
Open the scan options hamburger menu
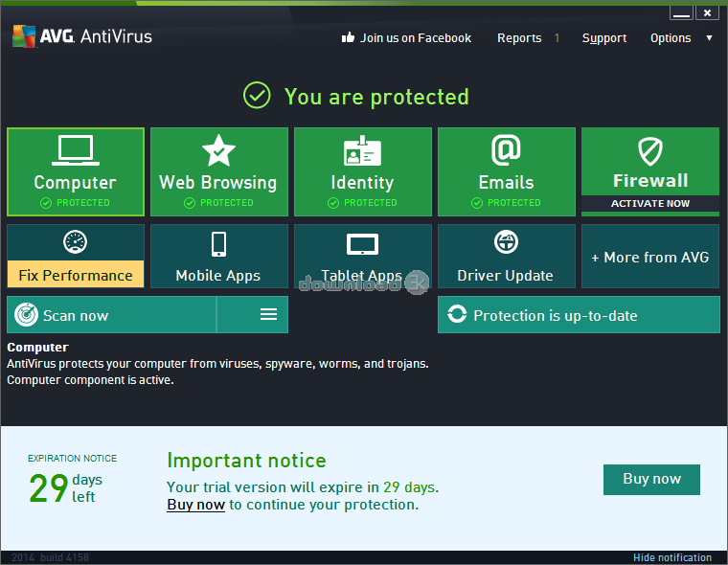click(268, 315)
